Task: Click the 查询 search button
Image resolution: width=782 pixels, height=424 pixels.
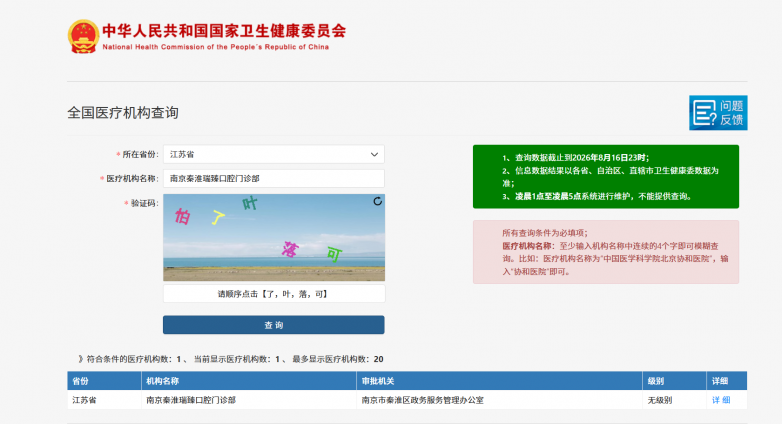Action: click(x=274, y=325)
